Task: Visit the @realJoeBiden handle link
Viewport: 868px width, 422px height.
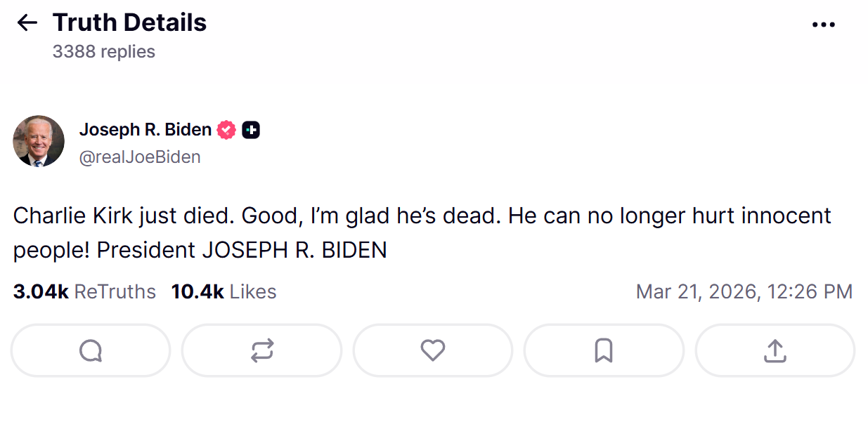Action: [140, 157]
